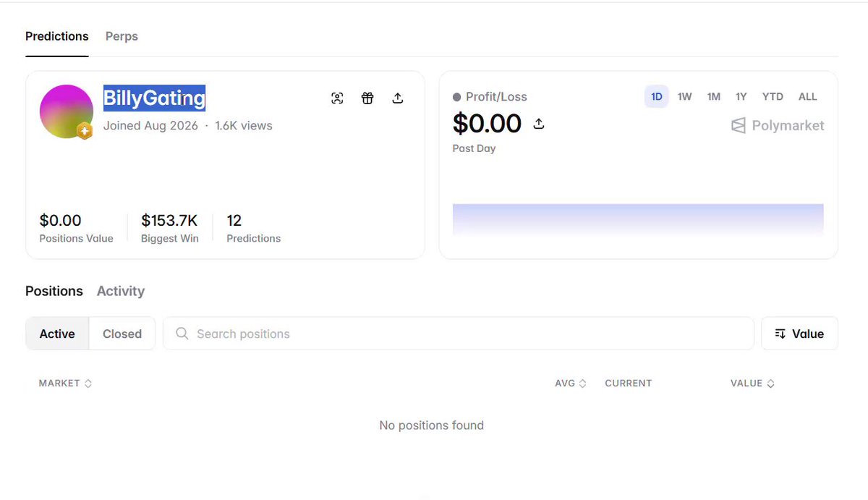This screenshot has height=500, width=868.
Task: Select the 1D profit range
Action: coord(657,96)
